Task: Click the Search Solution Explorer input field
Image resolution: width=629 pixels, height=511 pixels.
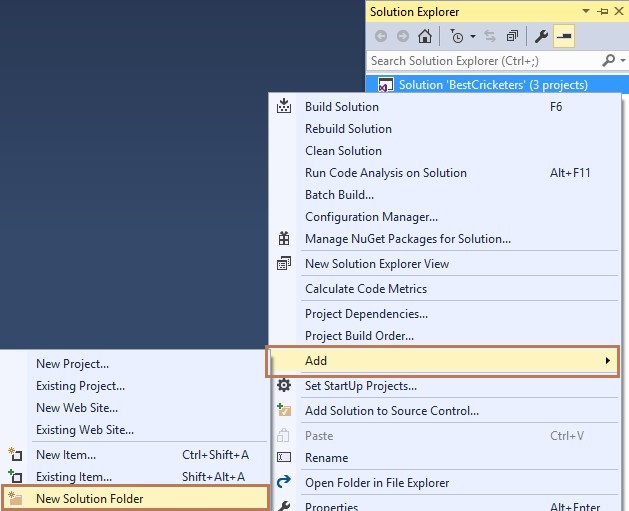Action: tap(484, 61)
